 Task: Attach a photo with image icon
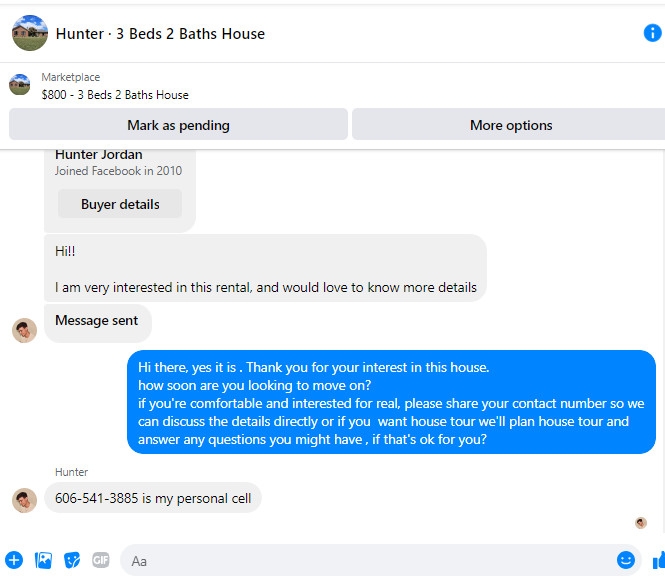[x=43, y=560]
